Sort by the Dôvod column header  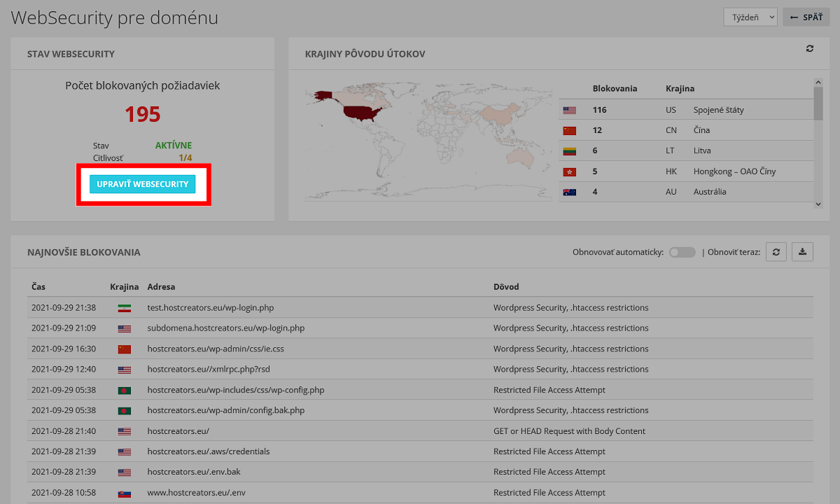[506, 287]
